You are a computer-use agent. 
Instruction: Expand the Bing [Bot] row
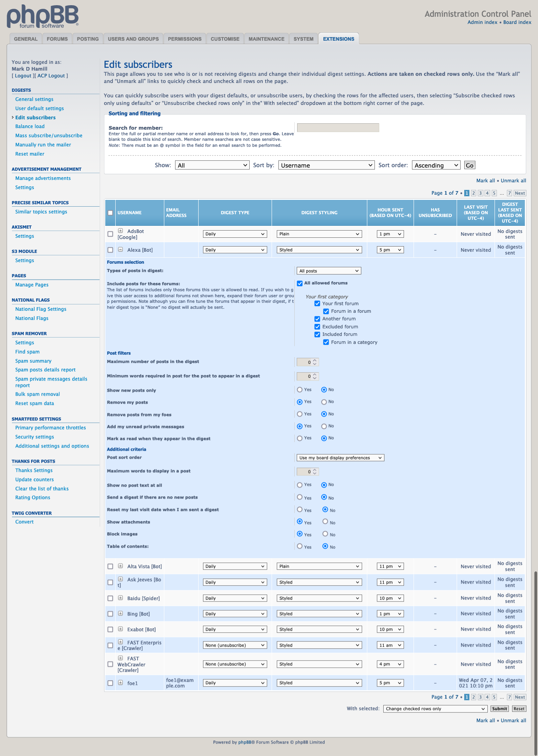pos(120,614)
